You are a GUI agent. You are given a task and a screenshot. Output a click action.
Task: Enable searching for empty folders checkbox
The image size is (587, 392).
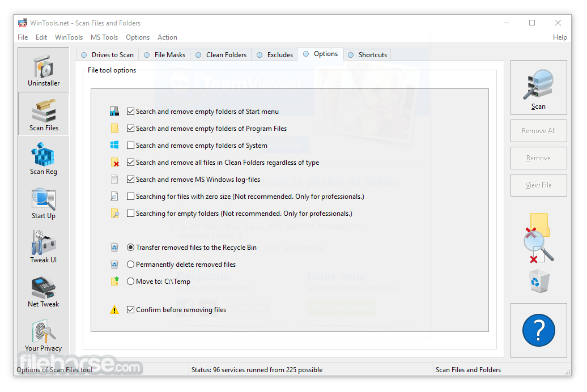[130, 214]
